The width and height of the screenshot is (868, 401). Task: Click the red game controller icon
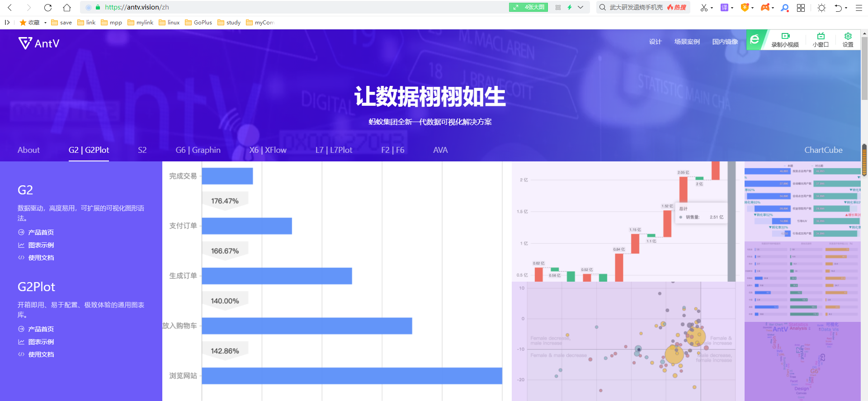click(765, 7)
